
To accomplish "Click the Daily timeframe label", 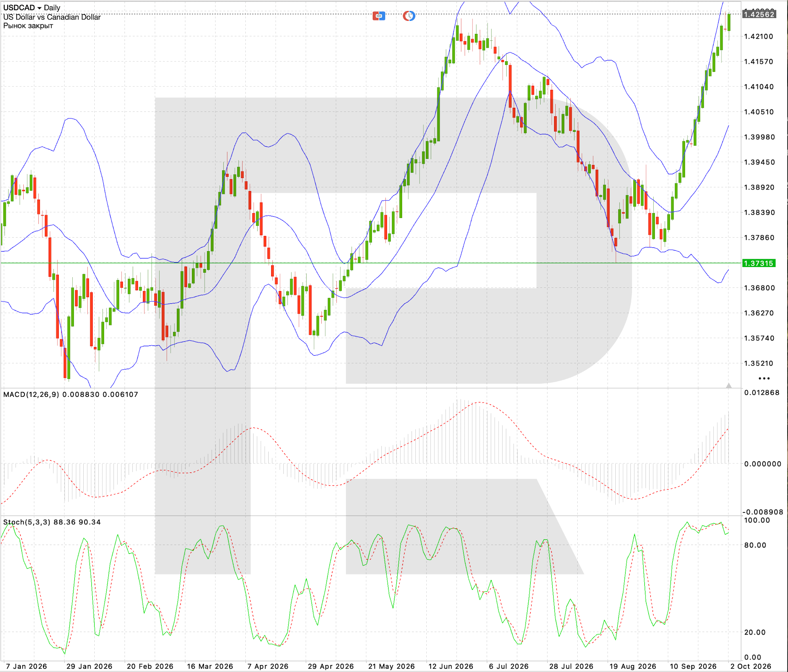I will [x=52, y=7].
